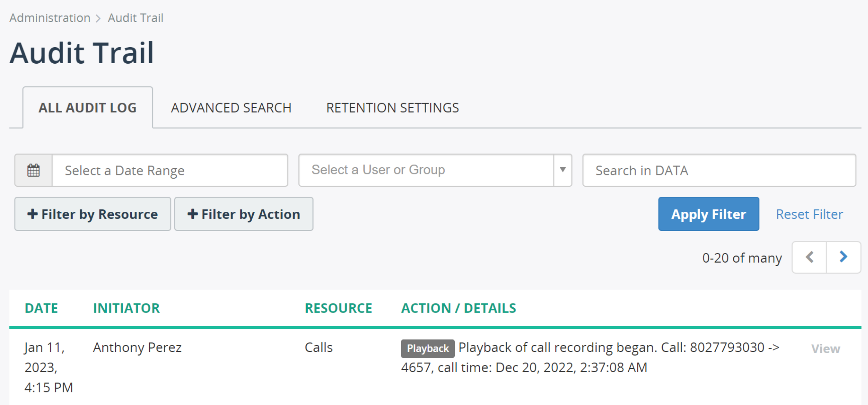This screenshot has height=405, width=868.
Task: Open the Retention Settings tab
Action: tap(392, 108)
